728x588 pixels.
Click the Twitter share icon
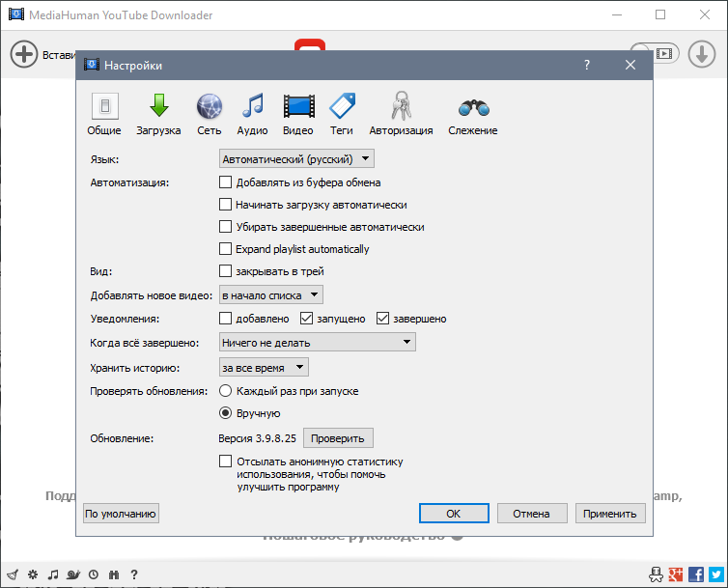[x=715, y=574]
